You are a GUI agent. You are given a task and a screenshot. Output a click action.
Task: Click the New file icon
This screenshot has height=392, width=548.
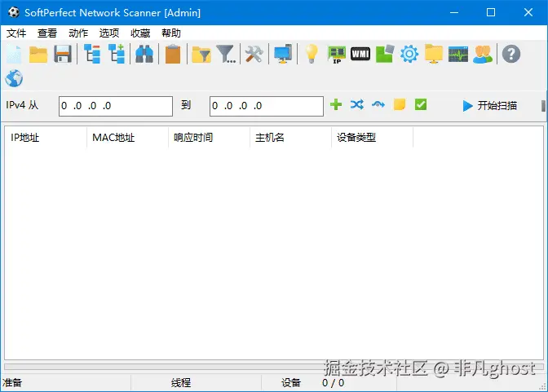click(14, 54)
